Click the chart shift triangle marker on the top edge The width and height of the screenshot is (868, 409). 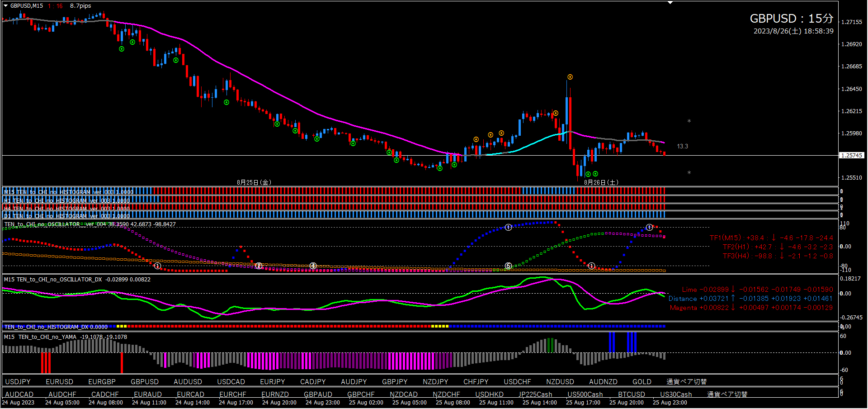pos(670,3)
